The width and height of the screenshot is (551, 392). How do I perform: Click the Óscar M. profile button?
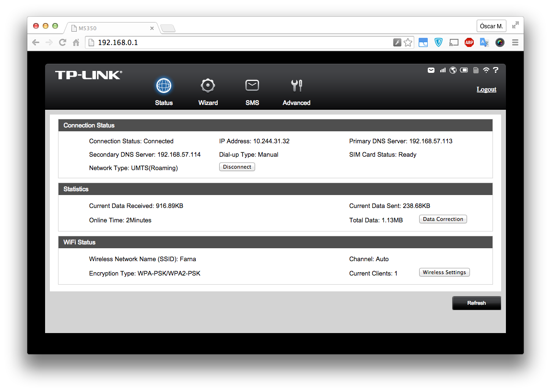tap(491, 26)
